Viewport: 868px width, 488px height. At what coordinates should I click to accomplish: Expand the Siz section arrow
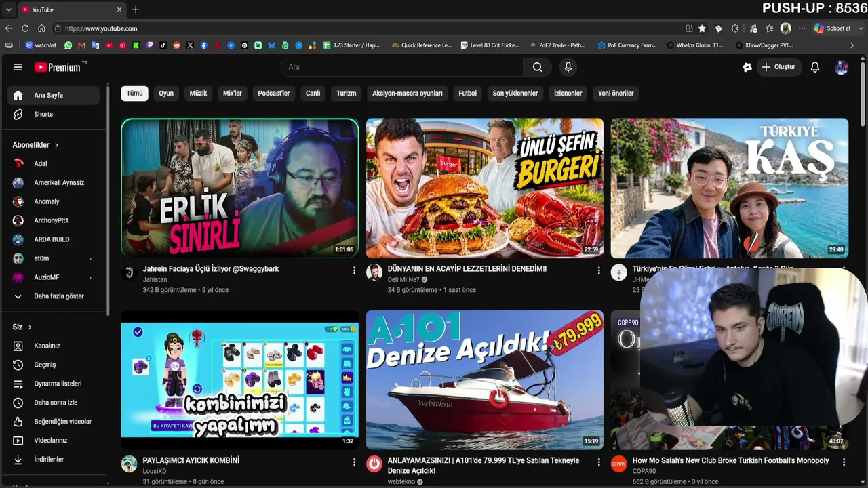tap(30, 327)
